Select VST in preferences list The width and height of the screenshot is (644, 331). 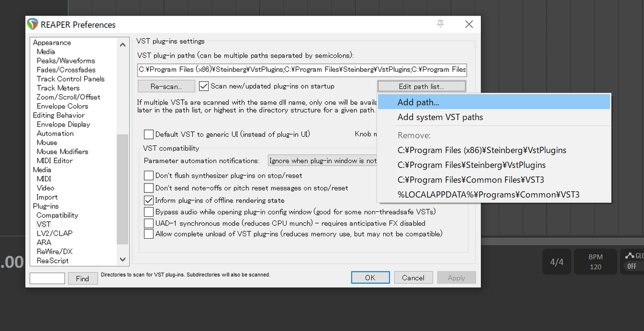coord(43,224)
